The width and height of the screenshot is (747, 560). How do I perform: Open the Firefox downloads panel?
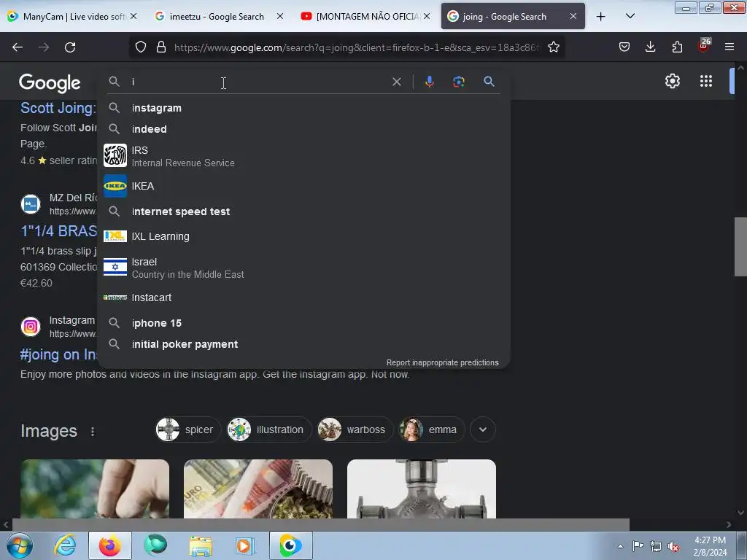click(x=650, y=47)
